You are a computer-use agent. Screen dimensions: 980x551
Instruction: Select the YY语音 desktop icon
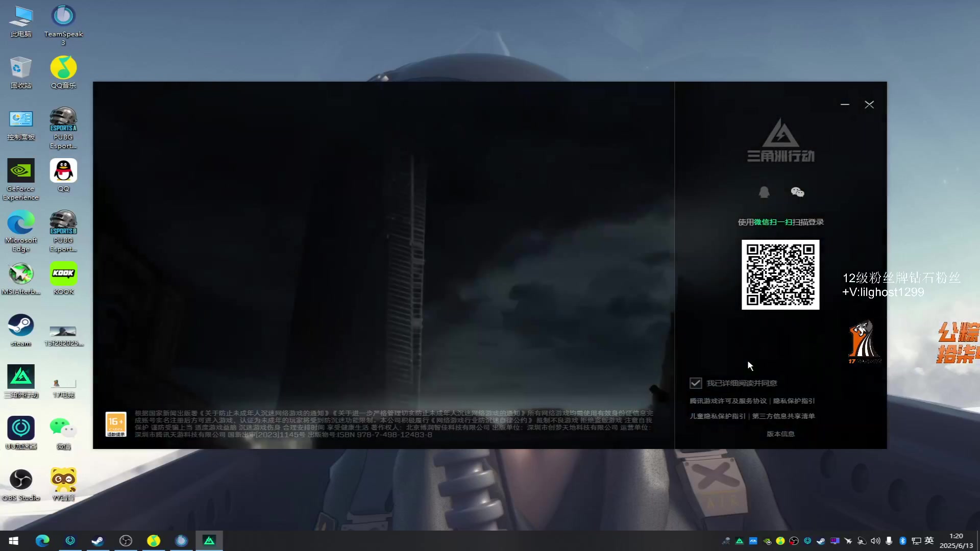[x=63, y=485]
